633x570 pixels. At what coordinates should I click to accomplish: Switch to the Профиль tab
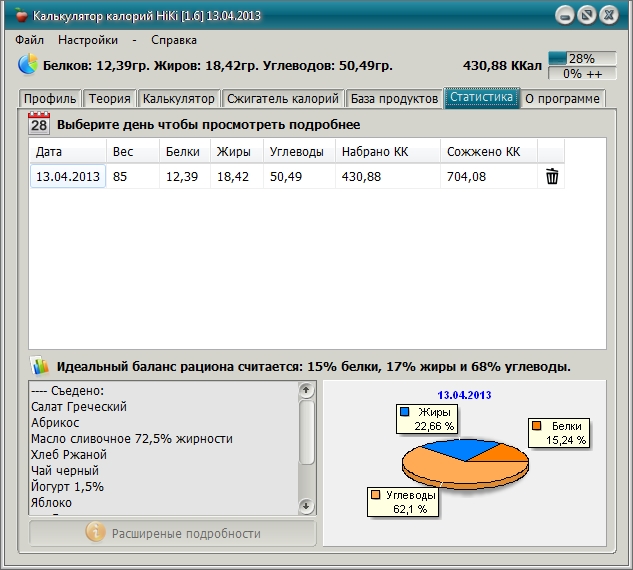(50, 98)
